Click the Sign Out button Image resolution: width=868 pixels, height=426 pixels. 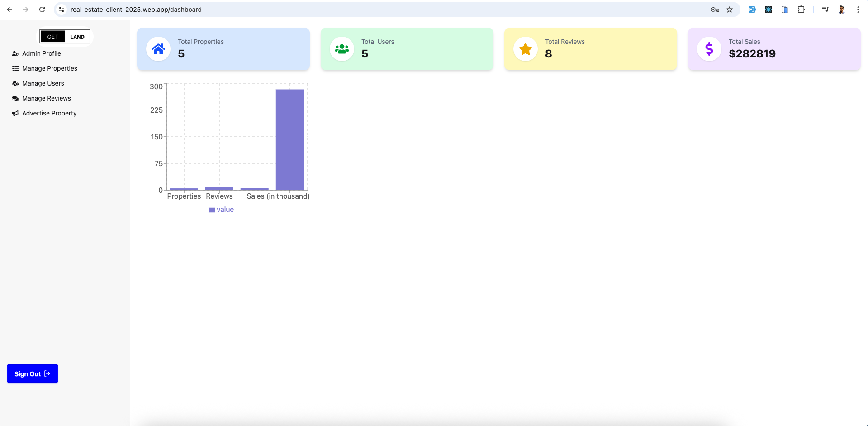(x=33, y=373)
